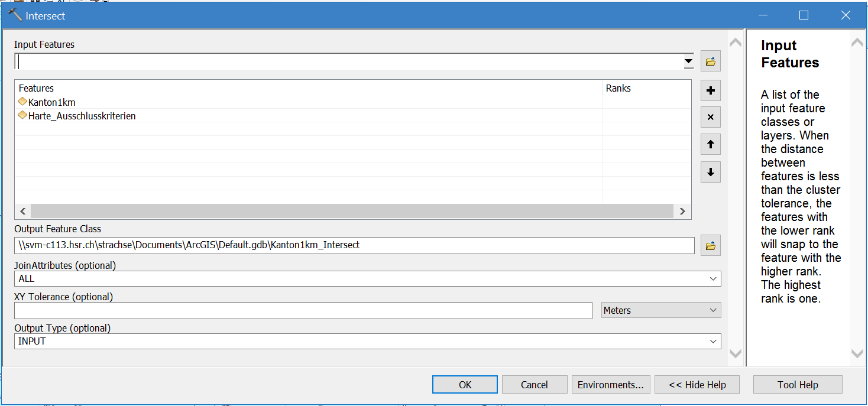Select Harte_Ausschlusskriterien feature row
This screenshot has width=868, height=406.
click(x=82, y=116)
